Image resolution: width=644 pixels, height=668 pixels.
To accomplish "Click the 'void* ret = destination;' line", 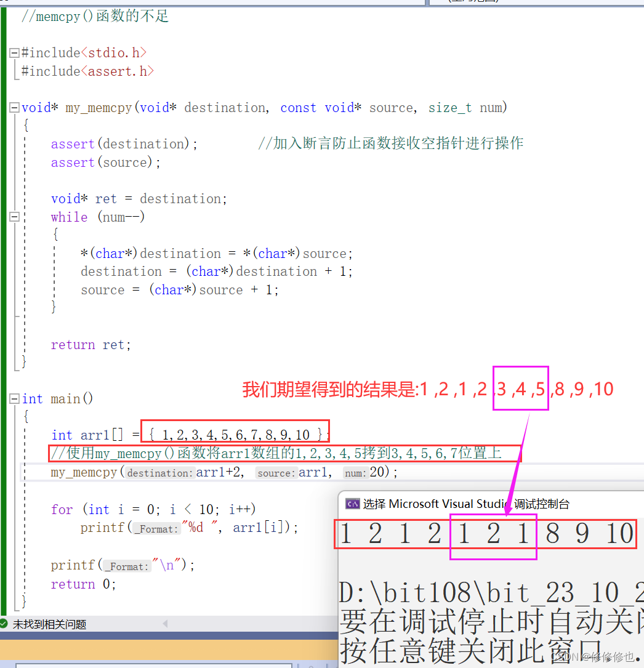I will coord(139,199).
